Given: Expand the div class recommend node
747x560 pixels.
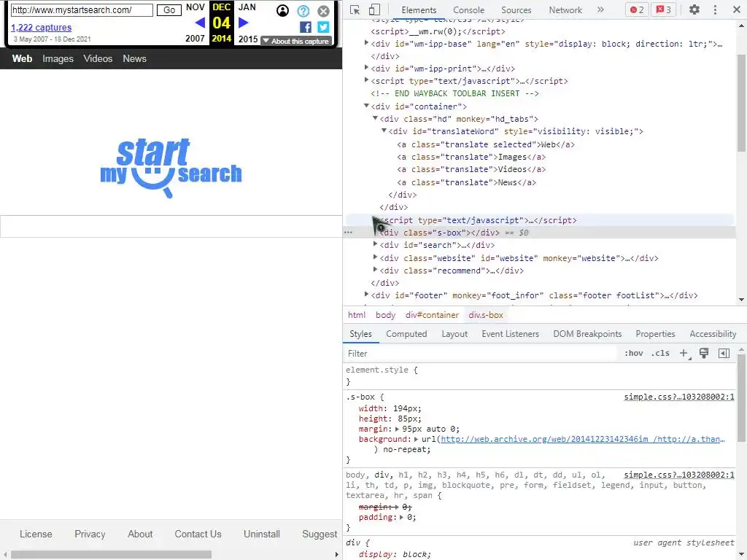Looking at the screenshot, I should click(375, 270).
